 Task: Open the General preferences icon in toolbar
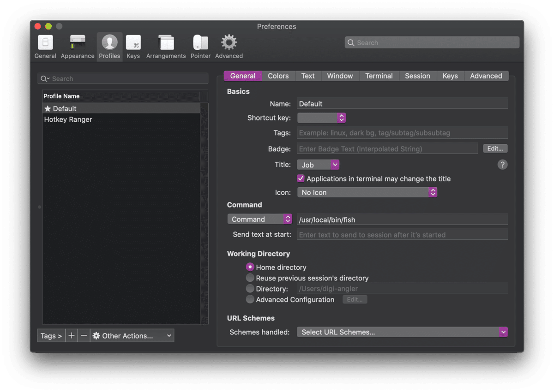click(45, 47)
